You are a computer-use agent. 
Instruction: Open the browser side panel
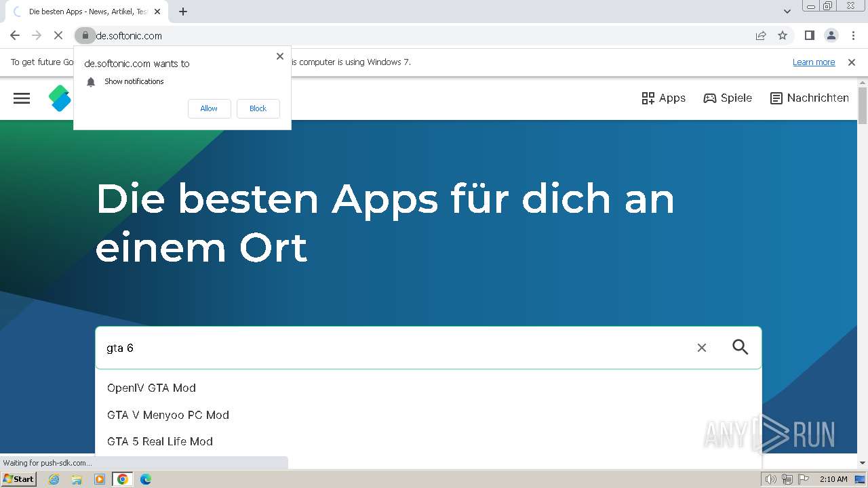coord(809,36)
